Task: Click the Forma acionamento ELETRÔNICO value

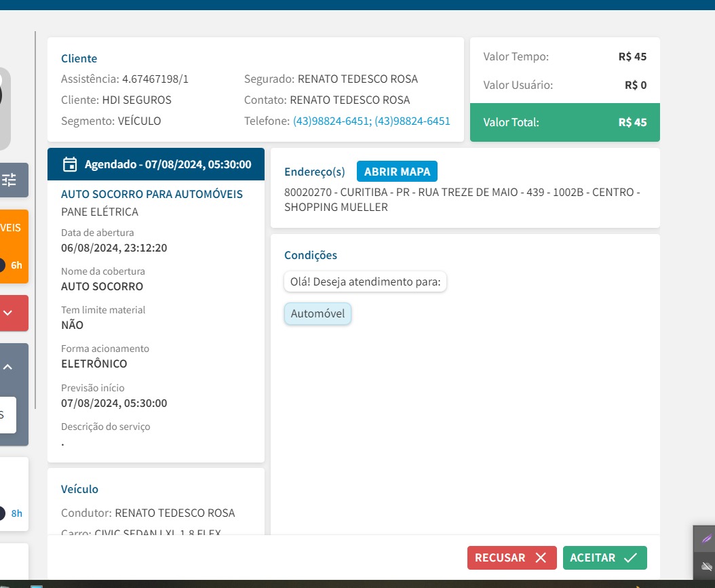Action: [94, 364]
